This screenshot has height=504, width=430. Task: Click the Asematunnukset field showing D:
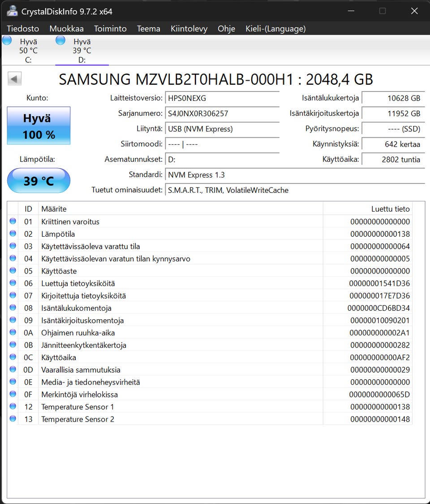[x=222, y=160]
